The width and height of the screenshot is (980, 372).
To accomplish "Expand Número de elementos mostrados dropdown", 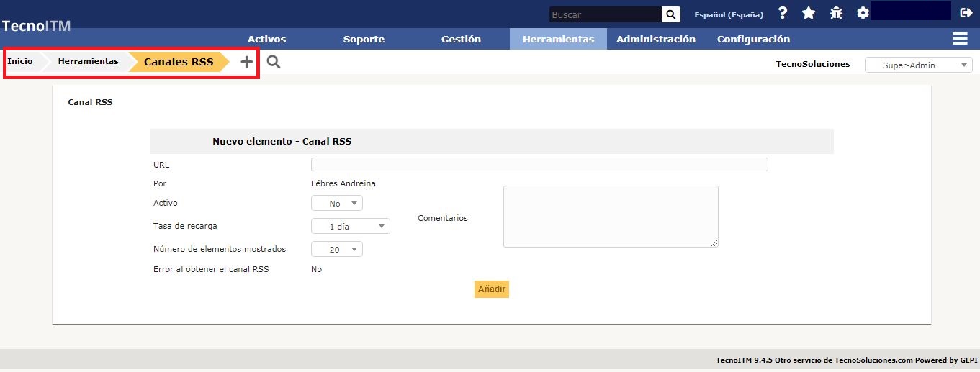I will (x=336, y=250).
